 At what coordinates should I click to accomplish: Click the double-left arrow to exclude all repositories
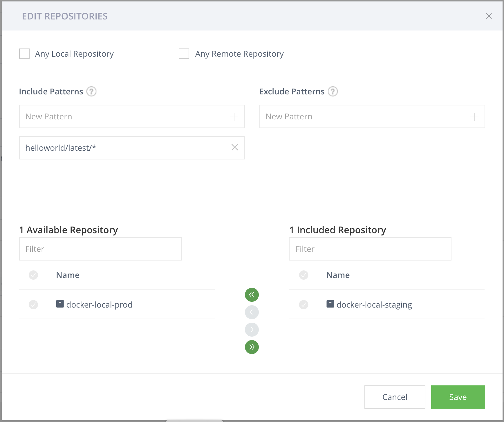[x=252, y=294]
